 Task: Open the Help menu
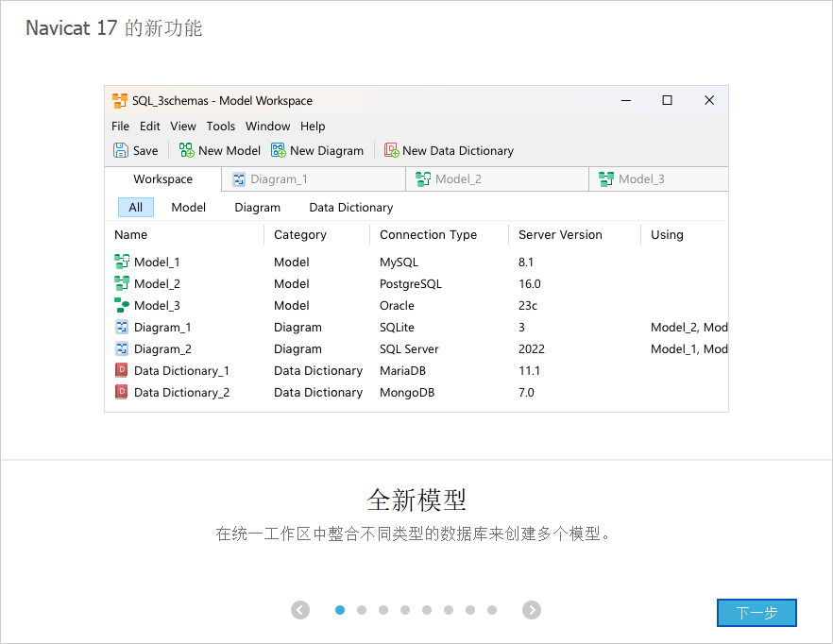pos(313,127)
